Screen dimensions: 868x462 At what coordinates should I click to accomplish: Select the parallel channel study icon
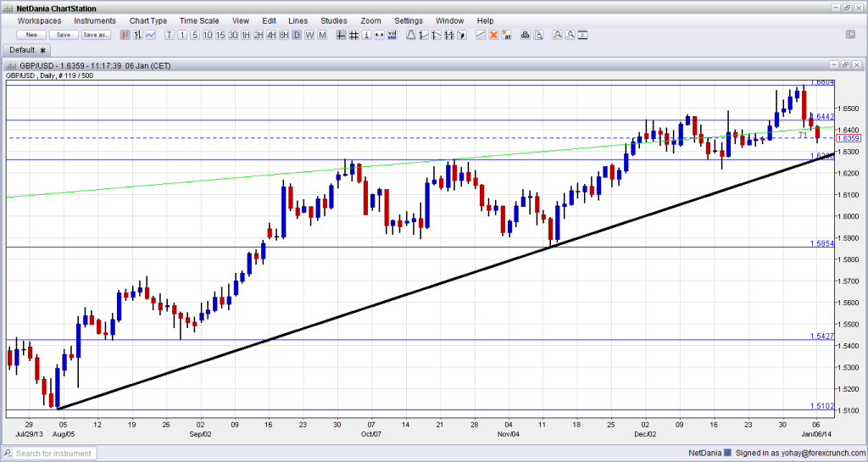coord(449,35)
